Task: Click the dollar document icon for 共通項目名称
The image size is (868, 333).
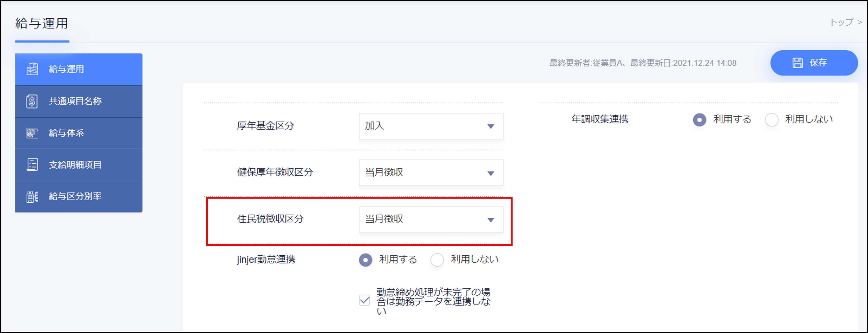Action: click(x=32, y=101)
